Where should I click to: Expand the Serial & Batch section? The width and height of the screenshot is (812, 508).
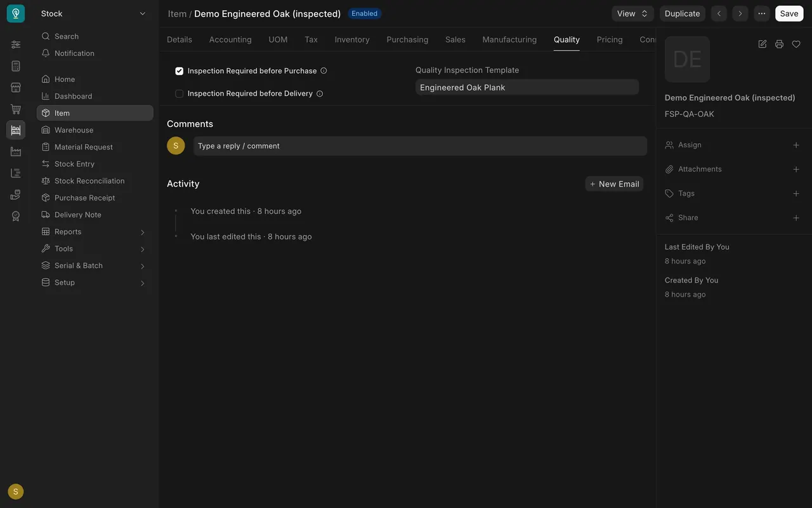click(x=95, y=265)
